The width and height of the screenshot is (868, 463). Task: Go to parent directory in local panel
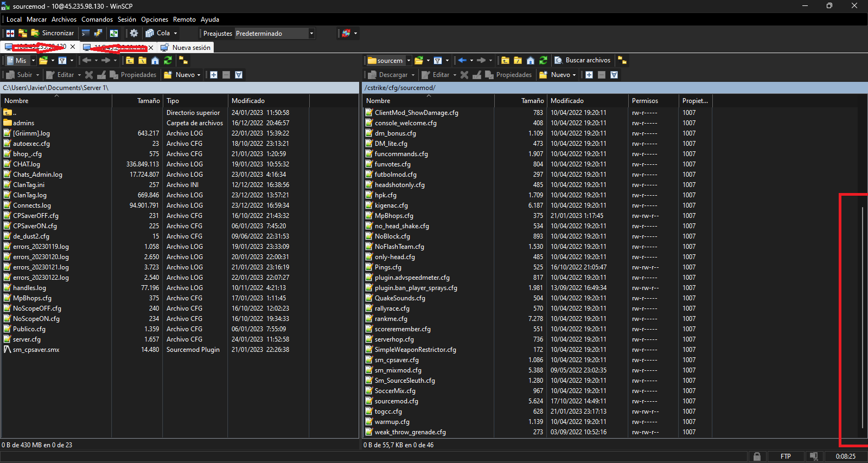(x=130, y=60)
